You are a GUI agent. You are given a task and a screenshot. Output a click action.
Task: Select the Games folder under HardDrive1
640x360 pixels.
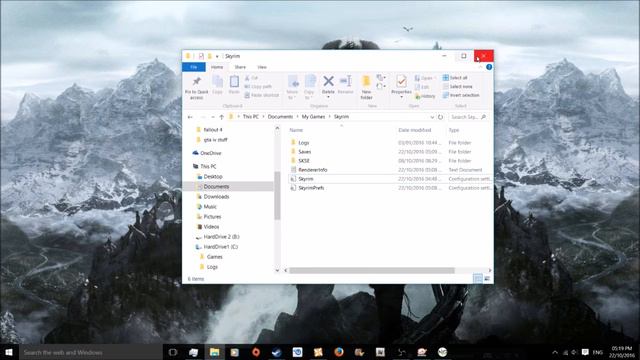click(214, 257)
